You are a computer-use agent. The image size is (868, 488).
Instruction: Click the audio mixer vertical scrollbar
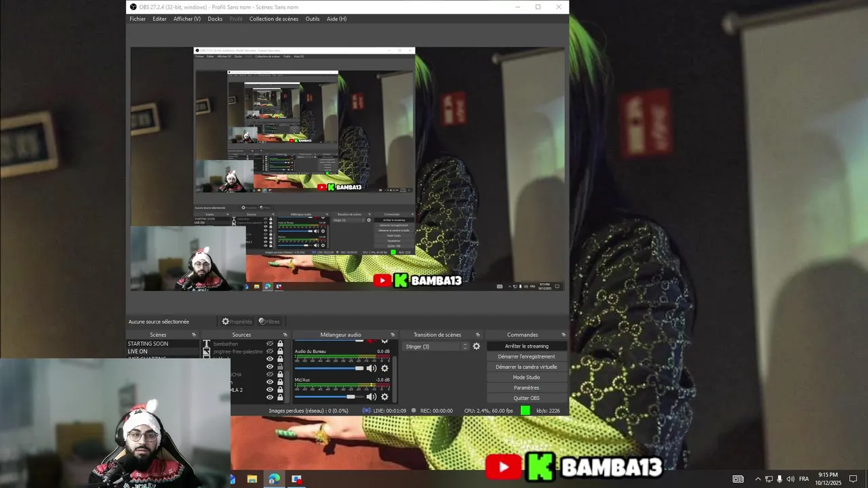(x=395, y=380)
